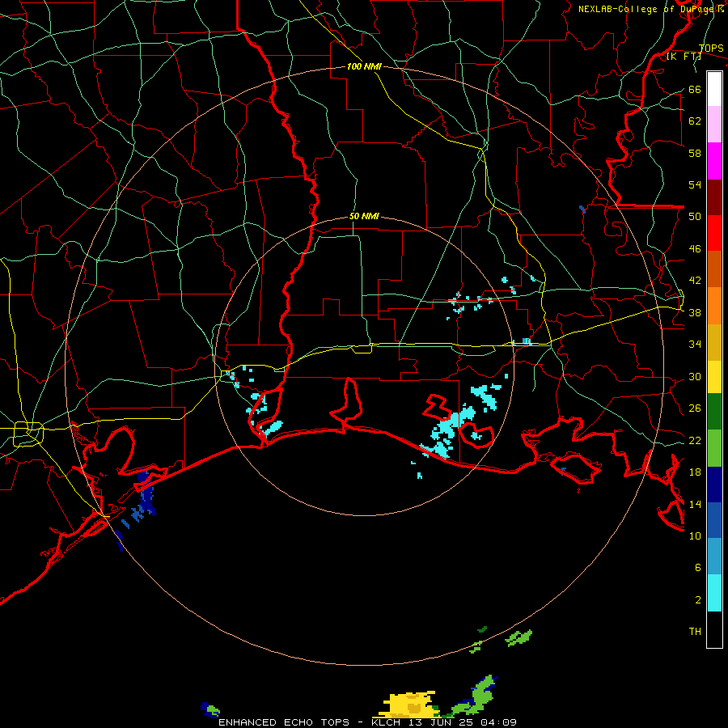The image size is (728, 728).
Task: Select the black TH legend swatch
Action: (x=714, y=629)
